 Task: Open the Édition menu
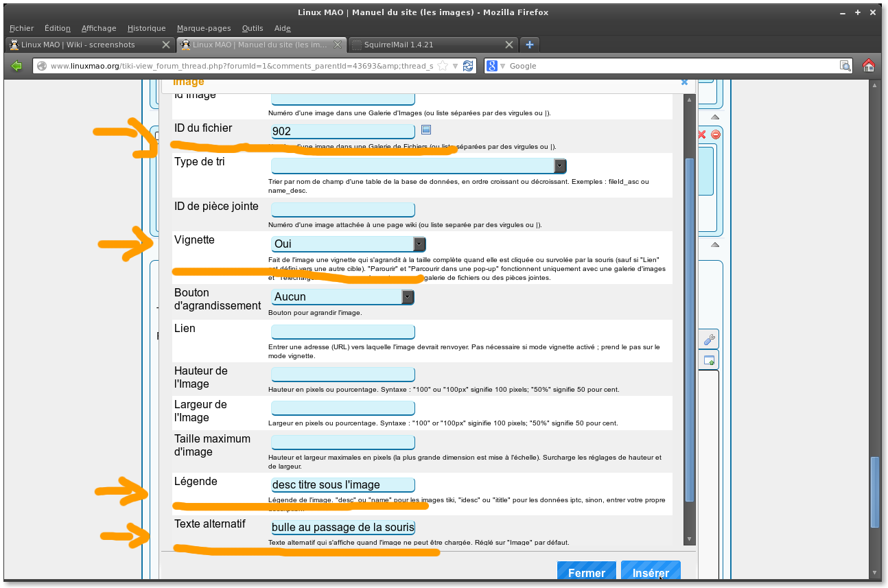tap(57, 28)
